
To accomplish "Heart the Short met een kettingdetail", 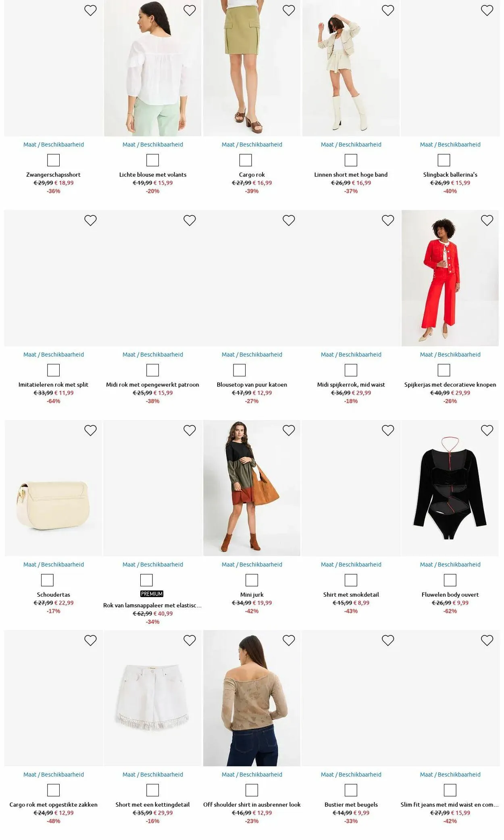I will (190, 640).
